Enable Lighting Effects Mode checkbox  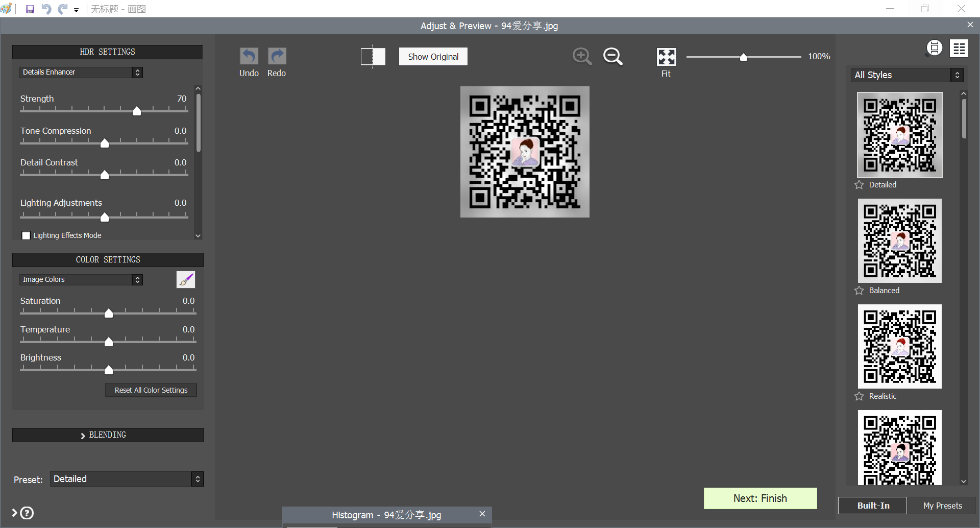click(26, 235)
